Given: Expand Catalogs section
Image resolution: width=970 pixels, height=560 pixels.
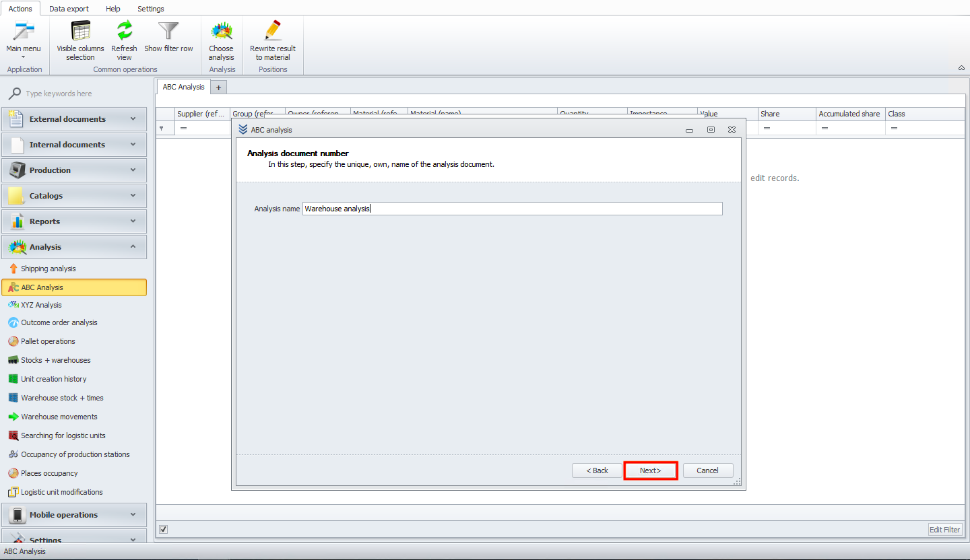Looking at the screenshot, I should (x=74, y=196).
